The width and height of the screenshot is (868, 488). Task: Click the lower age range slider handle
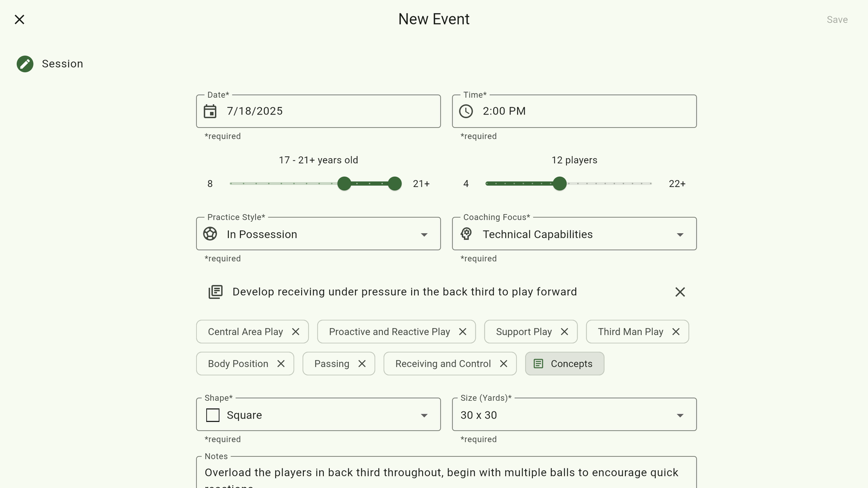click(x=344, y=184)
